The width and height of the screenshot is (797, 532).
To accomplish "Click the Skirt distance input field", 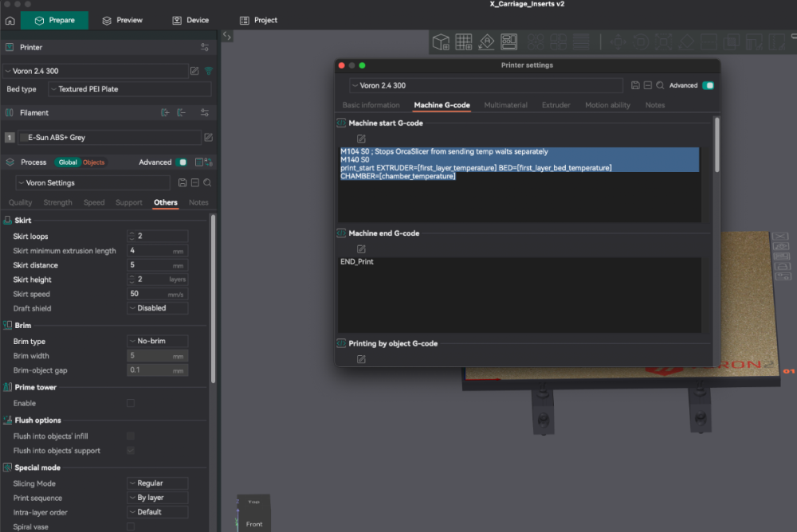I will [158, 265].
